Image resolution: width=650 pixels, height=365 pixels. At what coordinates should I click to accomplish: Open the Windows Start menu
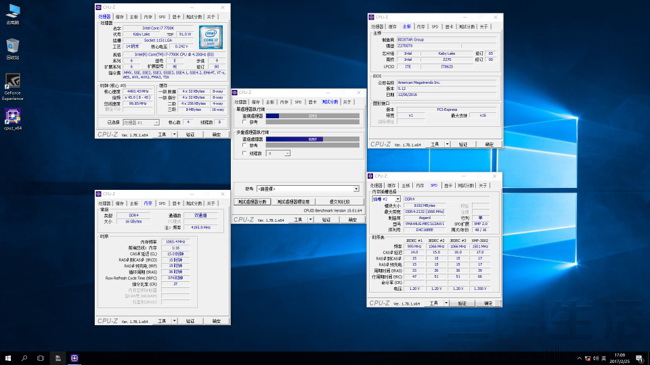(x=8, y=358)
